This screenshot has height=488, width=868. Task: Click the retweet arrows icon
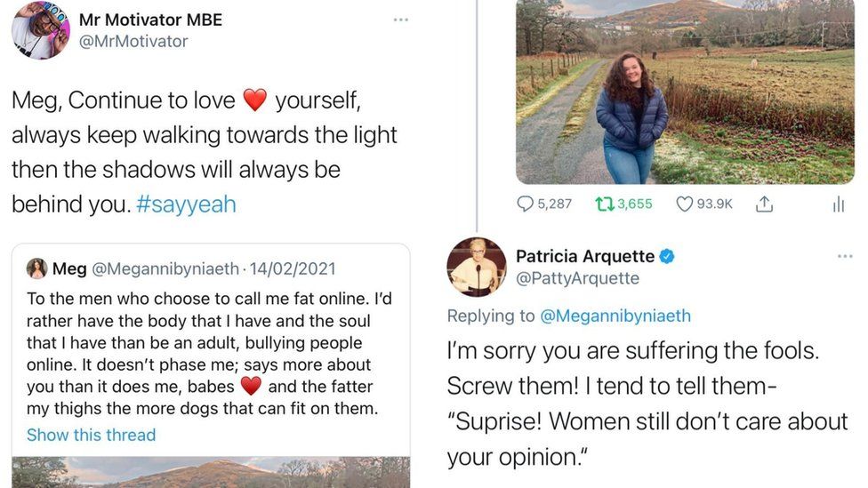tap(605, 204)
